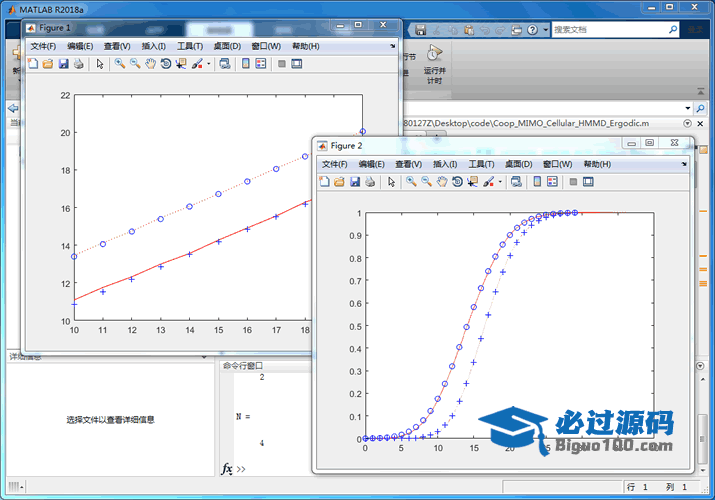Open brush color dropdown arrow in Figure 1
Image resolution: width=715 pixels, height=500 pixels.
click(209, 64)
